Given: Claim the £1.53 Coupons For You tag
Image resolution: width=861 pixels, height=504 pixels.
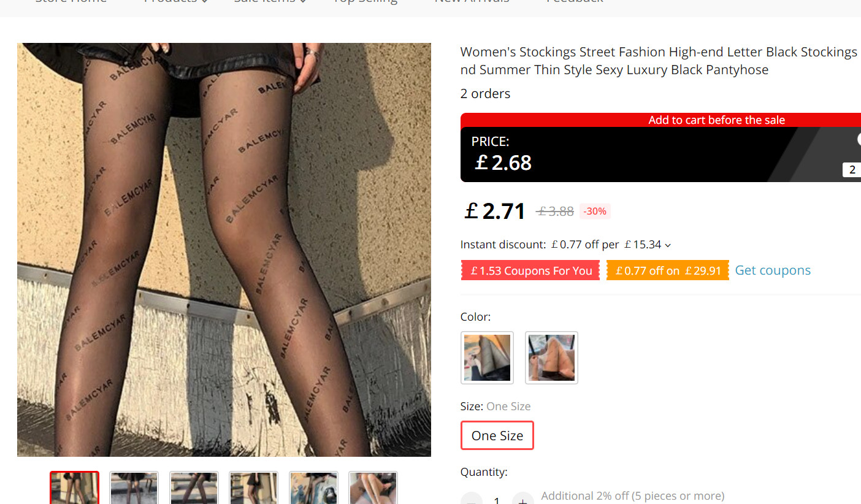Looking at the screenshot, I should [x=530, y=270].
